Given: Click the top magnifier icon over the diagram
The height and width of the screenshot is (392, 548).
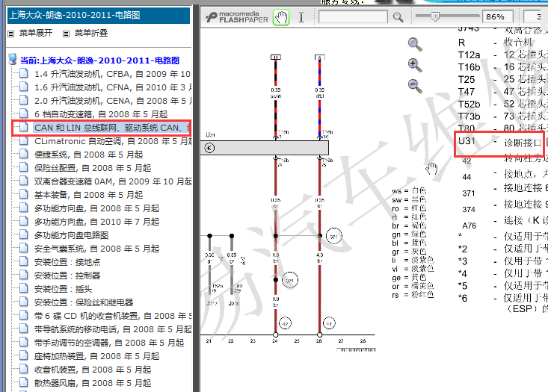Looking at the screenshot, I should click(x=415, y=44).
